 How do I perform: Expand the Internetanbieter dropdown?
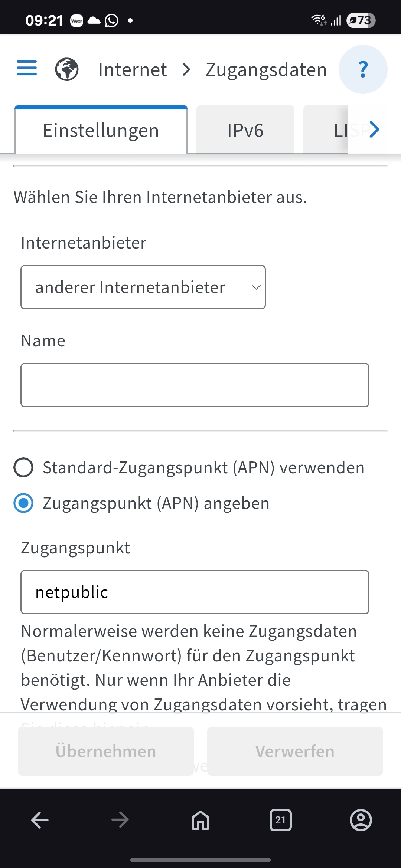click(x=143, y=287)
